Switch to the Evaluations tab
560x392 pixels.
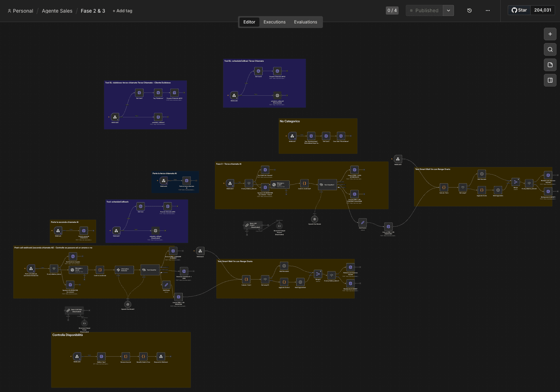coord(305,22)
